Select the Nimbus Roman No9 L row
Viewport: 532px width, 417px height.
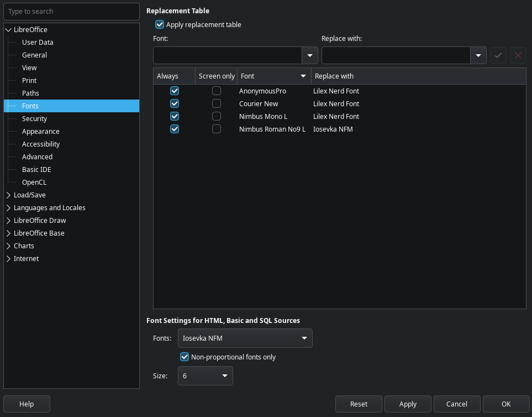272,129
